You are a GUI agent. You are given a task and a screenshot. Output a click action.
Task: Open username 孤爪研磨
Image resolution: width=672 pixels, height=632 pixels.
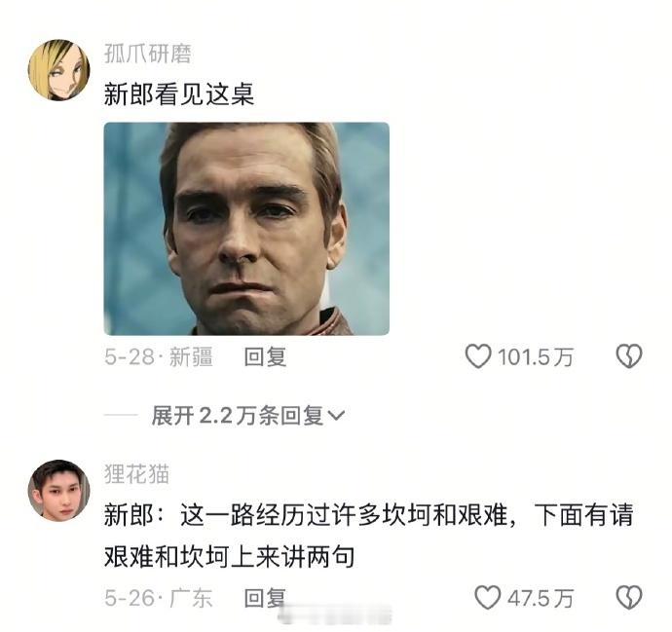click(147, 54)
